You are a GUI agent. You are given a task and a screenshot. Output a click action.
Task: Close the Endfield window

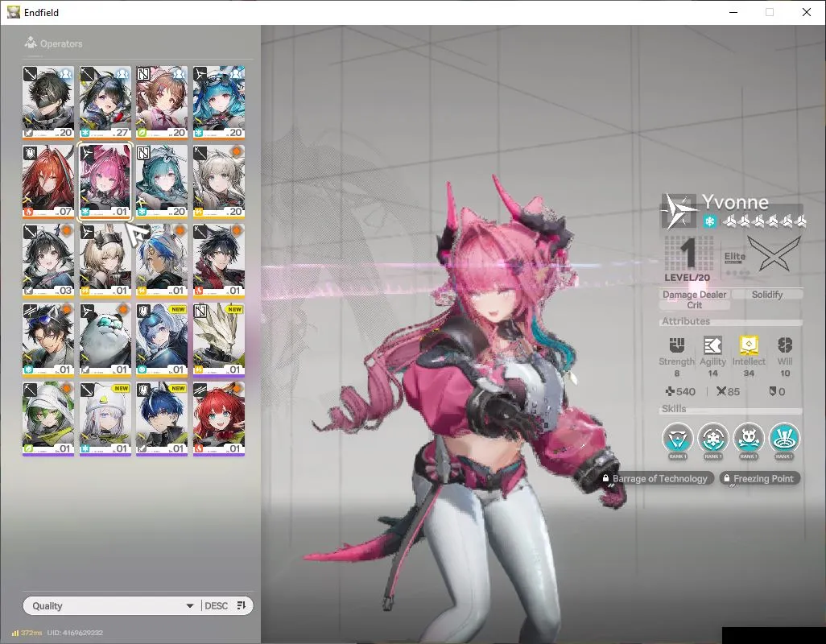806,12
